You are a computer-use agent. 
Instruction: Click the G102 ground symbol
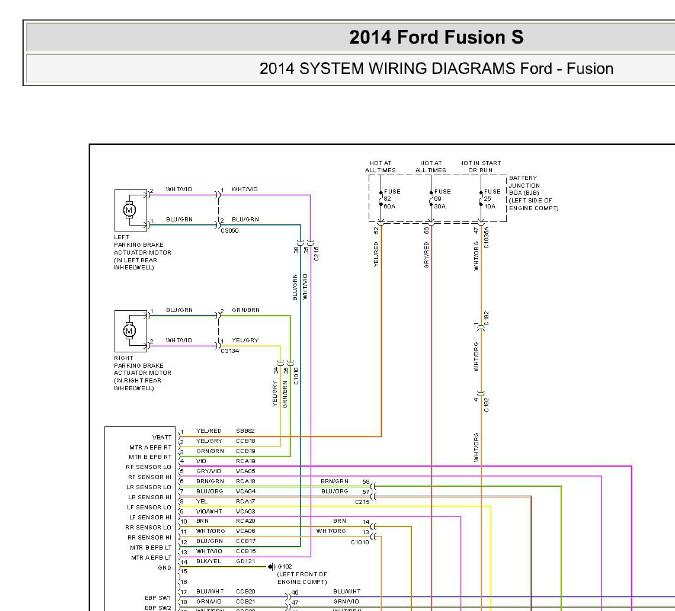tap(272, 567)
